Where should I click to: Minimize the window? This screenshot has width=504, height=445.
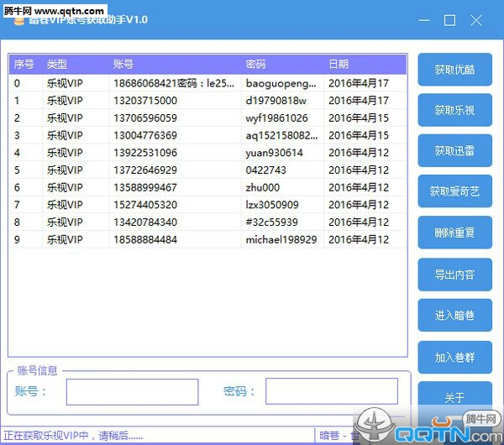coord(424,20)
